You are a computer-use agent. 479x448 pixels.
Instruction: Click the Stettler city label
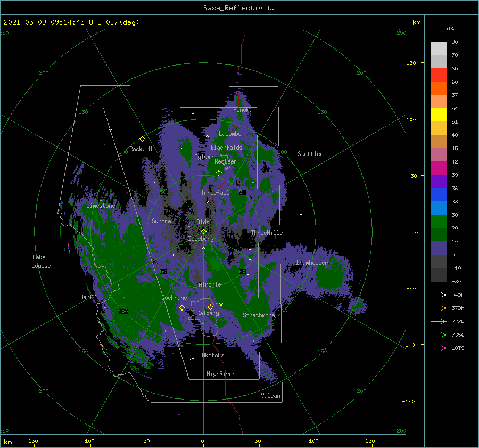click(x=310, y=154)
